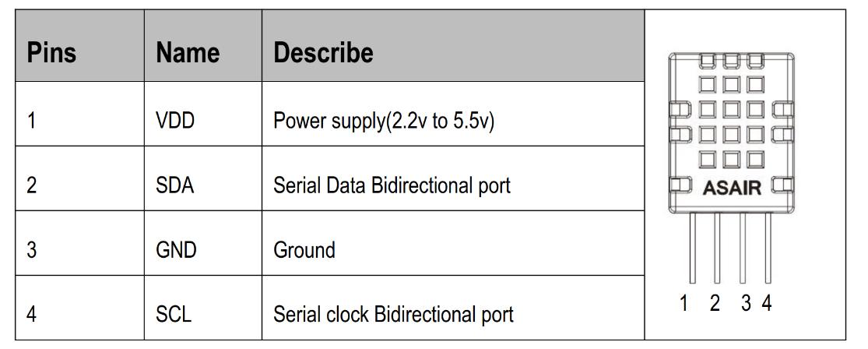
Task: Click the ASAIR label on the sensor
Action: pos(732,189)
